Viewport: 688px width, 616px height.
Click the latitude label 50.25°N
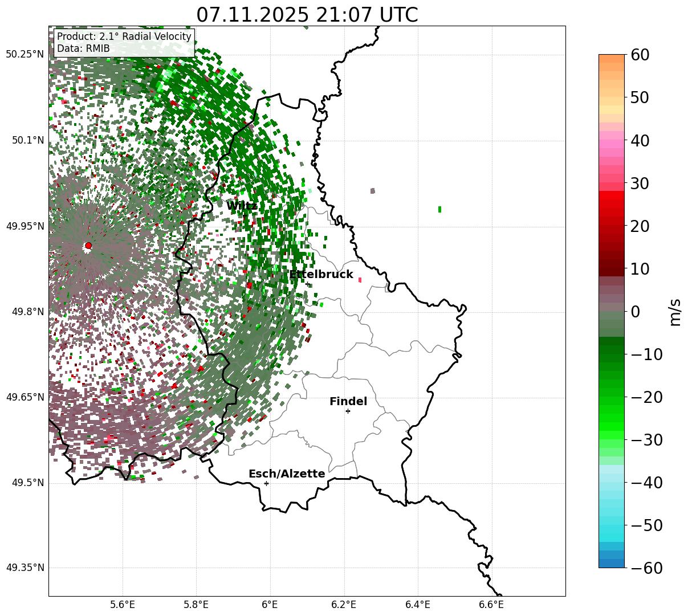tap(25, 55)
